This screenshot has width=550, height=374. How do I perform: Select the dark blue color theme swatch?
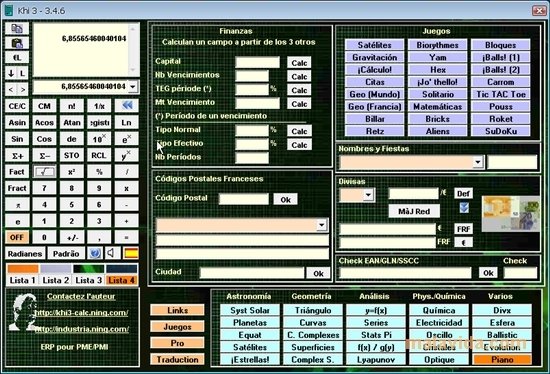[x=121, y=269]
